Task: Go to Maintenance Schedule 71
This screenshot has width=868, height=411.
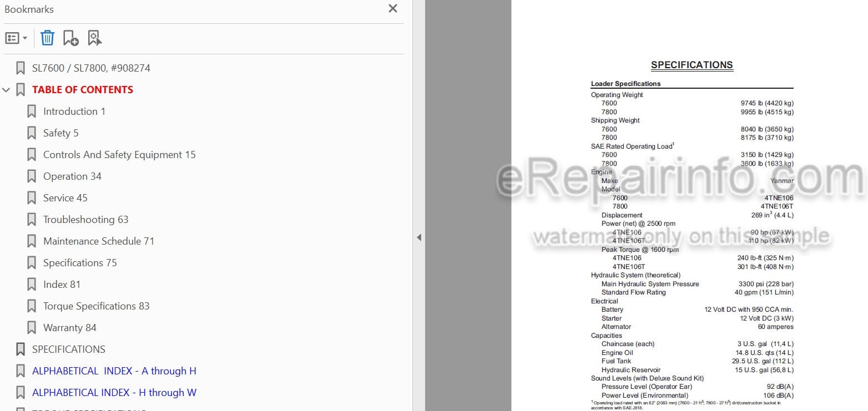Action: (99, 241)
